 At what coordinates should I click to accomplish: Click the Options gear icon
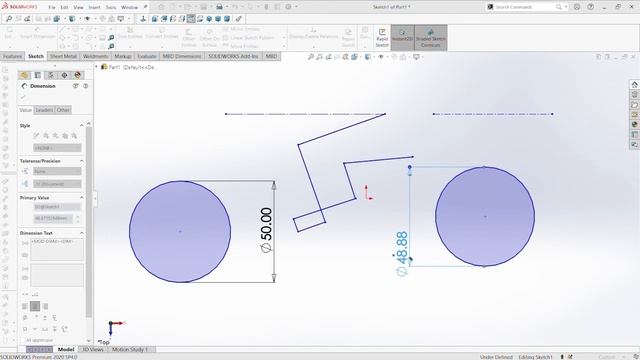coord(289,7)
